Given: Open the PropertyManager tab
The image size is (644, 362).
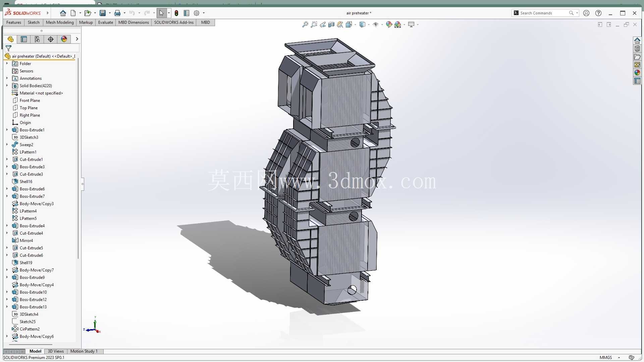Looking at the screenshot, I should [24, 39].
